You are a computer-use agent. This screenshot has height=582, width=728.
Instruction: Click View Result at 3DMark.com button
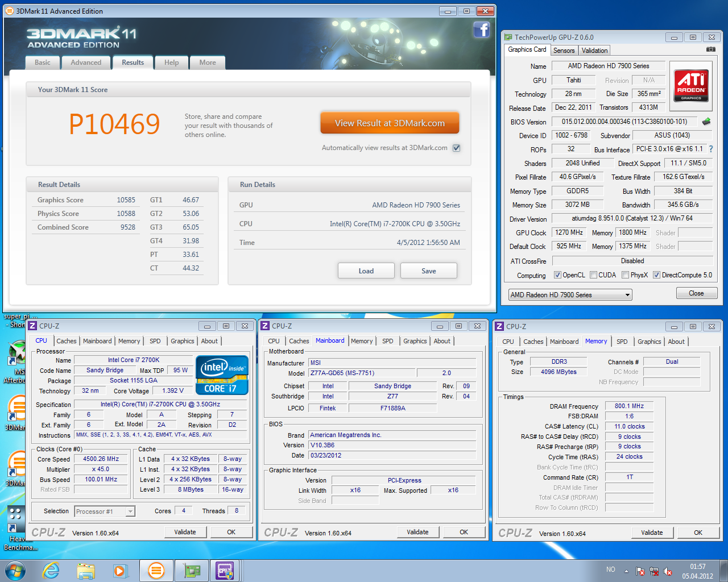click(x=390, y=123)
